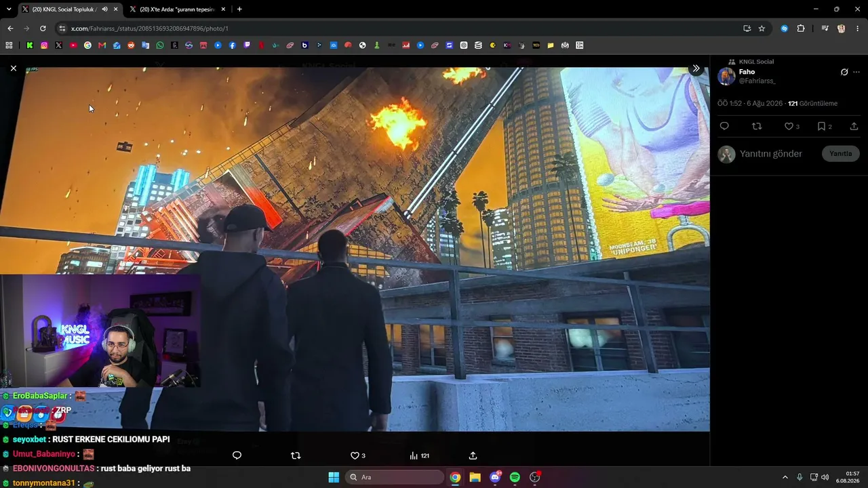Open the Grok icon next to Faho
Image resolution: width=868 pixels, height=488 pixels.
coord(844,72)
